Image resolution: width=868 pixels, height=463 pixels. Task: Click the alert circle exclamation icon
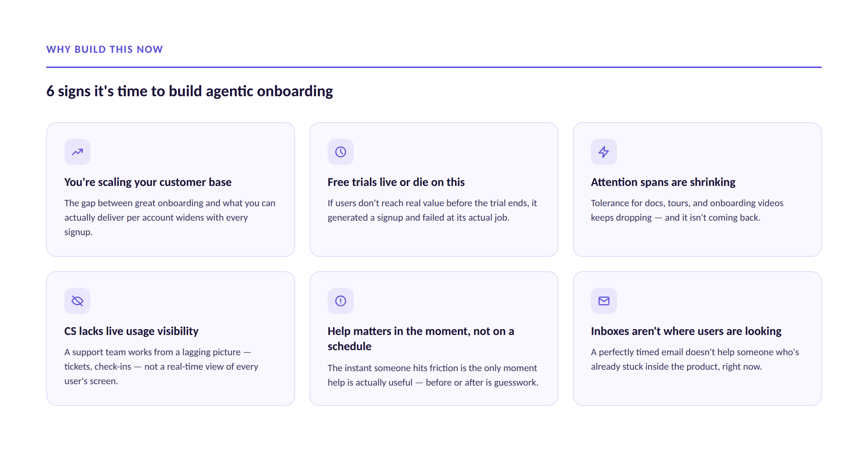click(x=341, y=301)
